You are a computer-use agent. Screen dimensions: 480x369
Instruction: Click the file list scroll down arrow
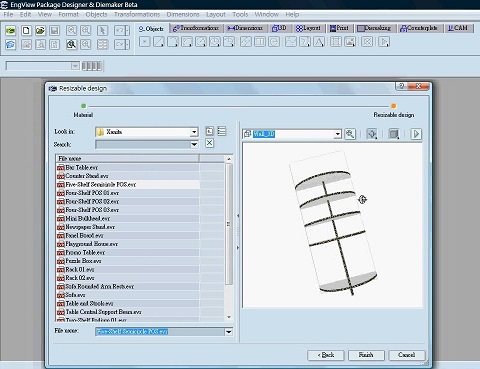[x=229, y=317]
